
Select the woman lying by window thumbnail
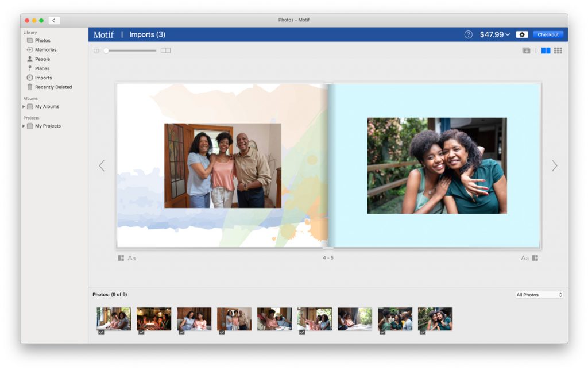pyautogui.click(x=355, y=319)
